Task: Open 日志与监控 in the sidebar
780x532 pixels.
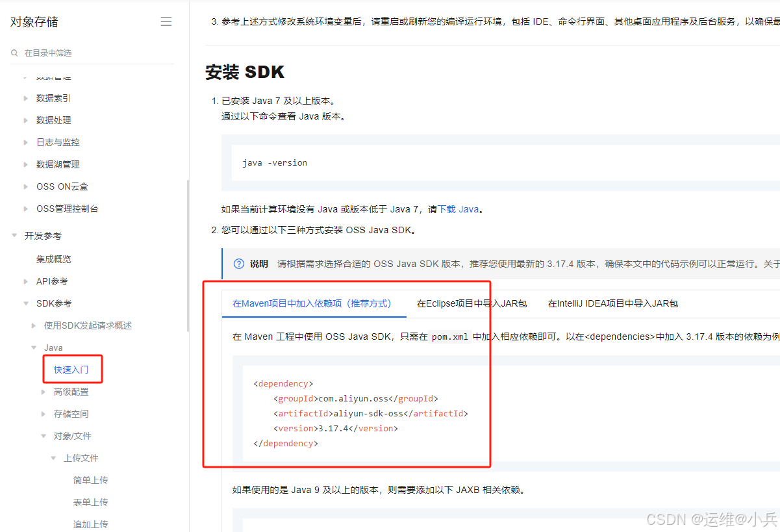Action: [58, 142]
